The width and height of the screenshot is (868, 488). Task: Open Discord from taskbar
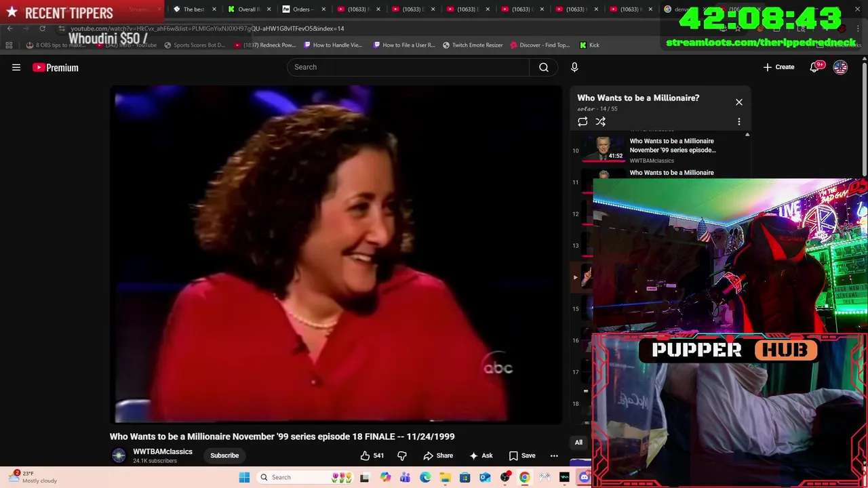click(x=585, y=477)
